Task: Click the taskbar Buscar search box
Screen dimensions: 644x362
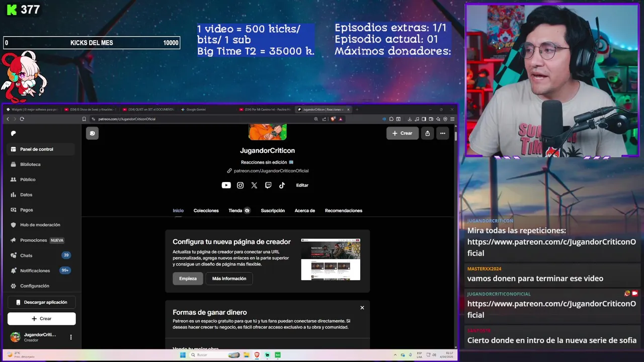Action: pyautogui.click(x=214, y=355)
